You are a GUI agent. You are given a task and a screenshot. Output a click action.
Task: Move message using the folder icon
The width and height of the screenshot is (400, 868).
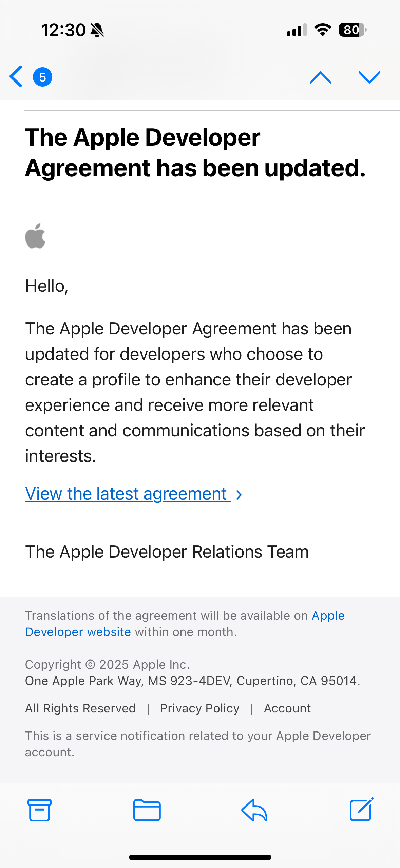coord(147,810)
